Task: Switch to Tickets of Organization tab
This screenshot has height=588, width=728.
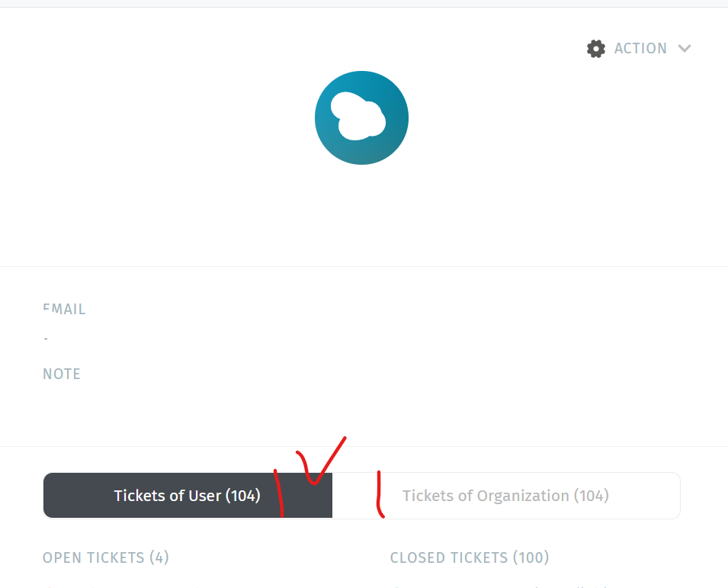Action: tap(506, 496)
